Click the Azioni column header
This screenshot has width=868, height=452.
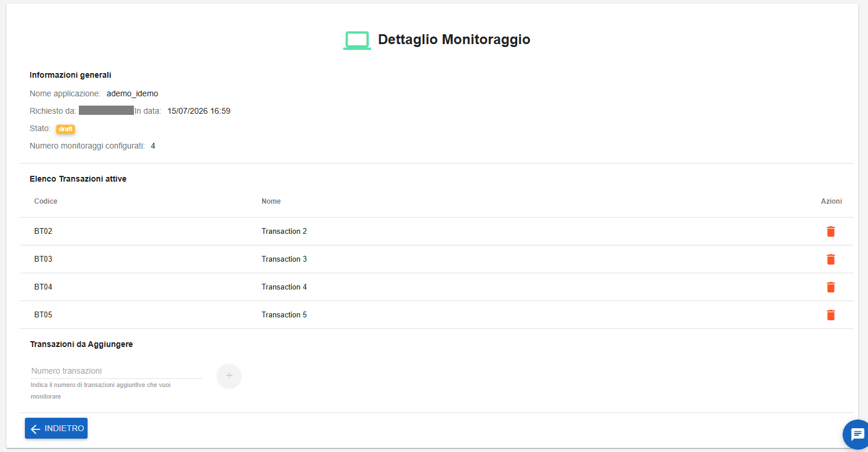pos(831,201)
